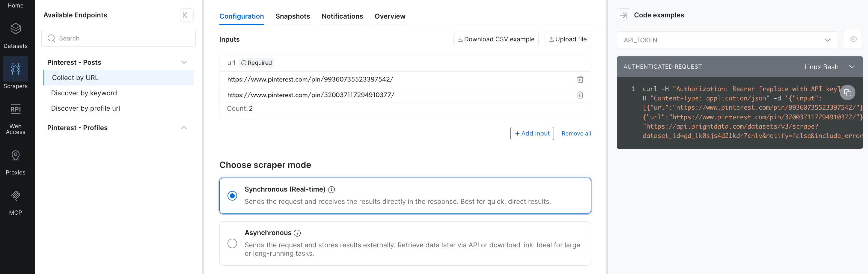
Task: Open the Linux Bash language dropdown
Action: 829,67
